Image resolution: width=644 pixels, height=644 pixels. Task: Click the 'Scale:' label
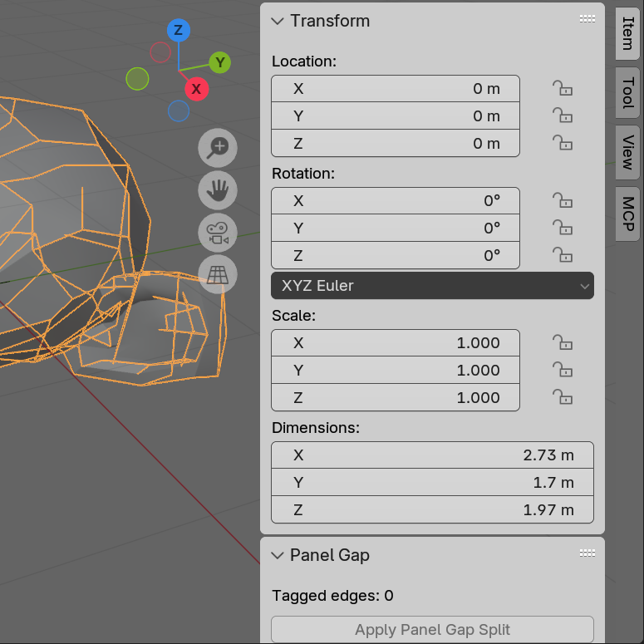click(293, 316)
